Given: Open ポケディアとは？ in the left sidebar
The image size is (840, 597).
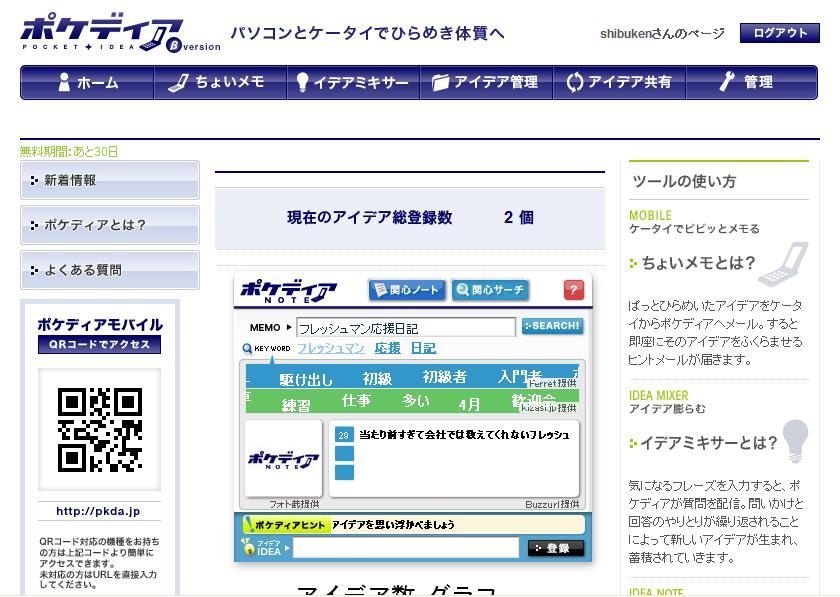Looking at the screenshot, I should (110, 225).
